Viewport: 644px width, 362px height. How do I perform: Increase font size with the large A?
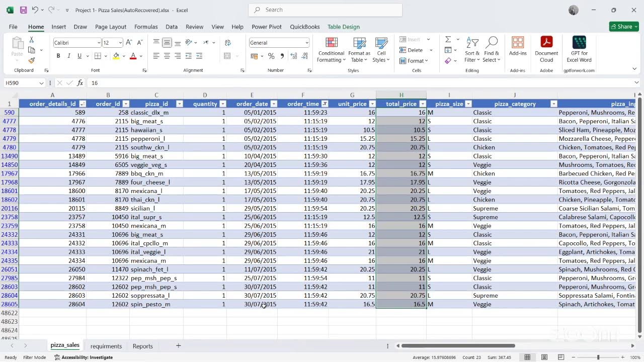[x=129, y=43]
